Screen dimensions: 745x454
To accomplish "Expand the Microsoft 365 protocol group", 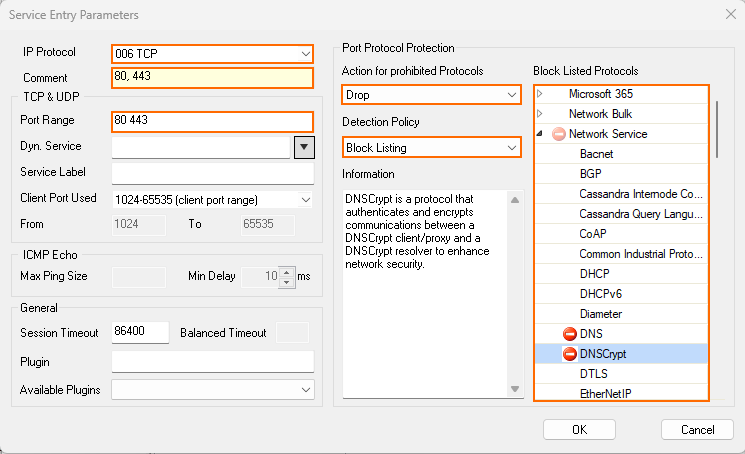I will [540, 94].
